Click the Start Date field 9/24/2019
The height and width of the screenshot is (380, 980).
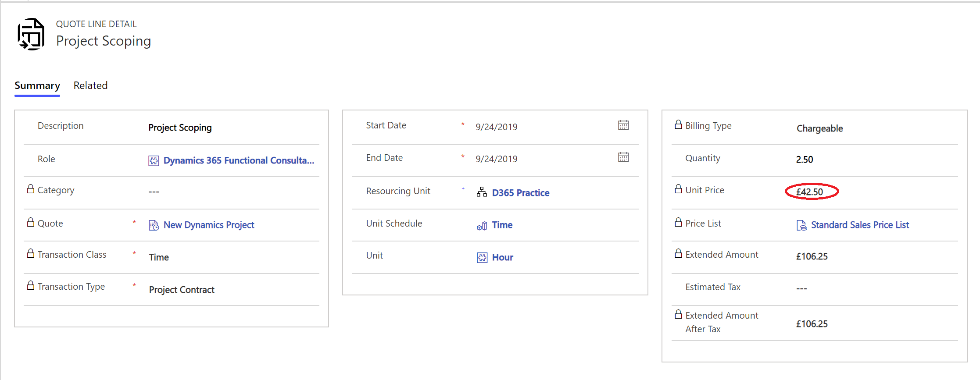[x=497, y=127]
